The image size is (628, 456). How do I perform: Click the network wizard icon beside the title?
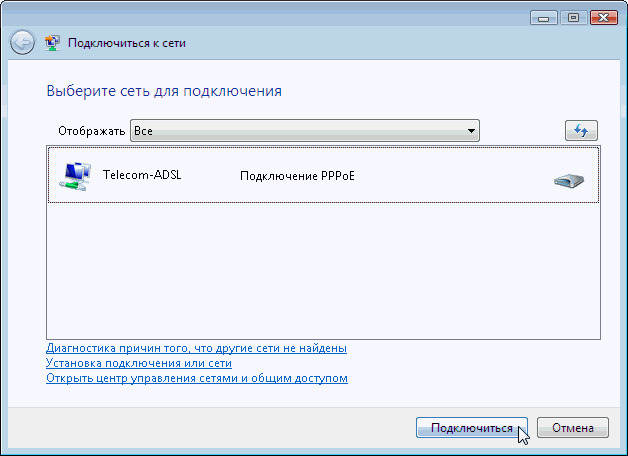click(x=52, y=42)
